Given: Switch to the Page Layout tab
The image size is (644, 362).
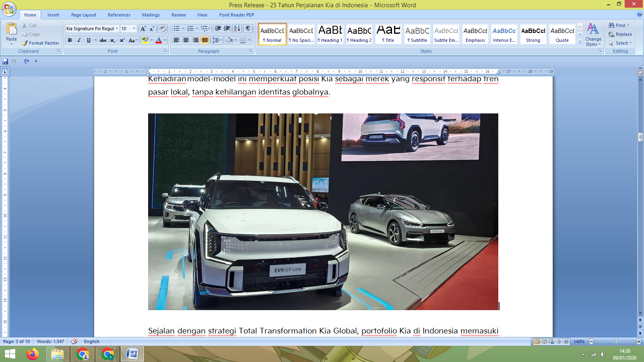Looking at the screenshot, I should point(84,15).
